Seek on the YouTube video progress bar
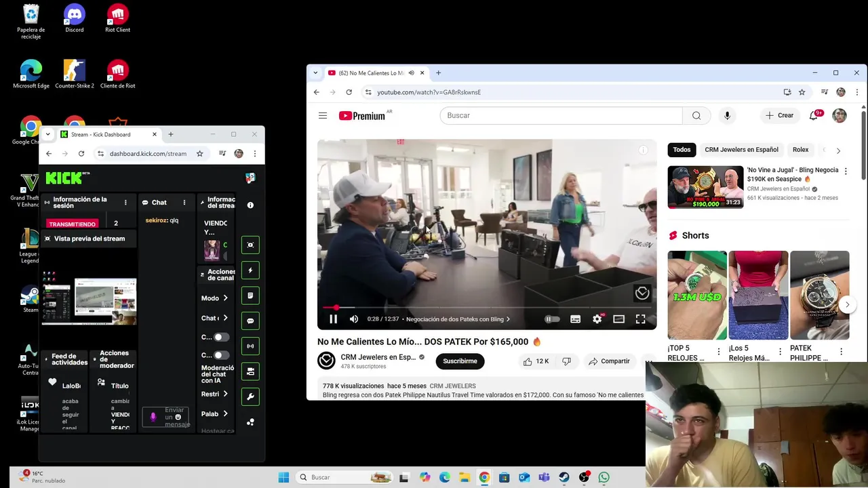This screenshot has height=488, width=868. [x=487, y=308]
